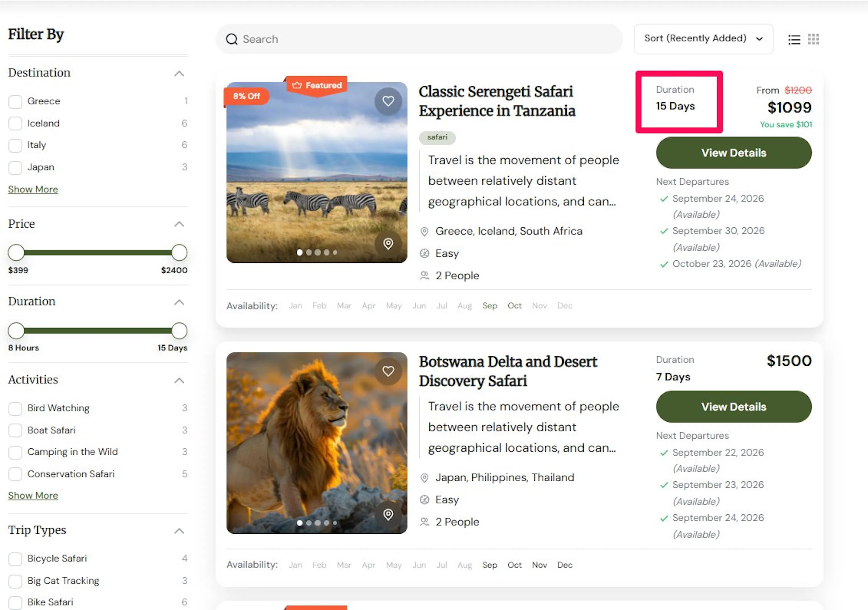This screenshot has width=868, height=610.
Task: Switch to list view layout icon
Action: pos(794,39)
